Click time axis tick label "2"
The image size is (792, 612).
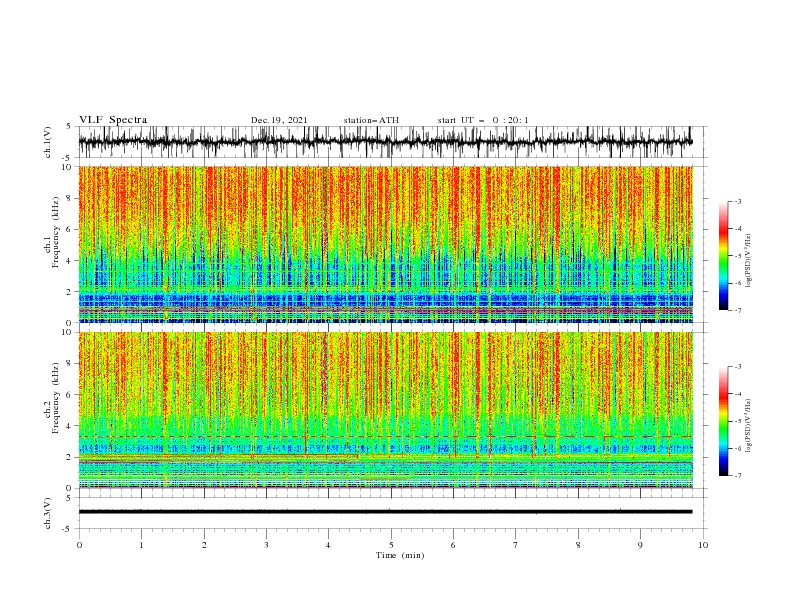click(204, 545)
